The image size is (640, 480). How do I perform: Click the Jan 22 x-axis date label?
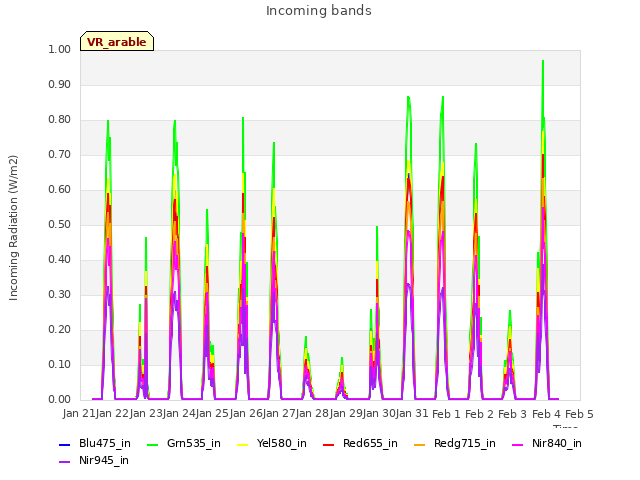112,414
